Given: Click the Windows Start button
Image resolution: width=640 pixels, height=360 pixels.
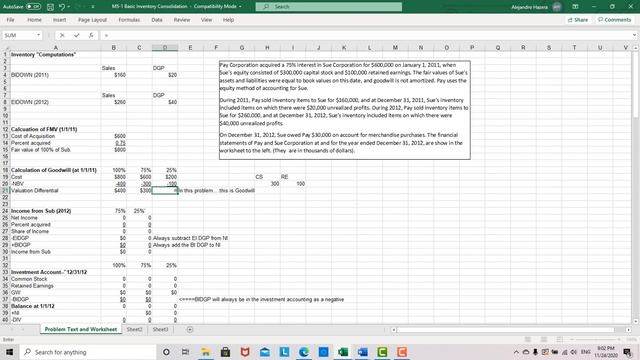Looking at the screenshot, I should (9, 352).
